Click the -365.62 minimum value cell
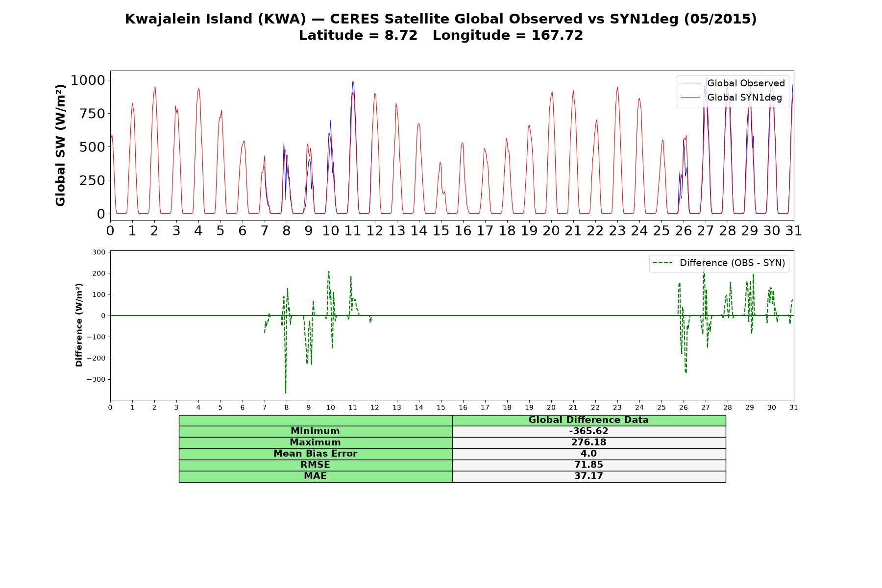Image resolution: width=882 pixels, height=588 pixels. [588, 431]
